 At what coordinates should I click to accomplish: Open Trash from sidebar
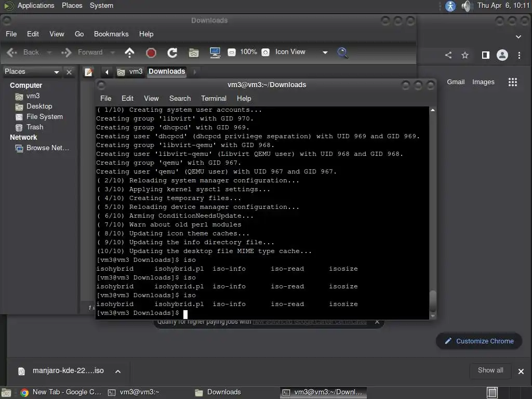pyautogui.click(x=34, y=127)
